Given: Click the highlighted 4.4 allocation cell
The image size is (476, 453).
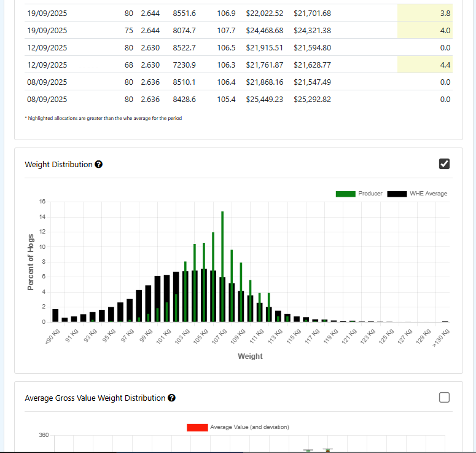Looking at the screenshot, I should tap(424, 65).
